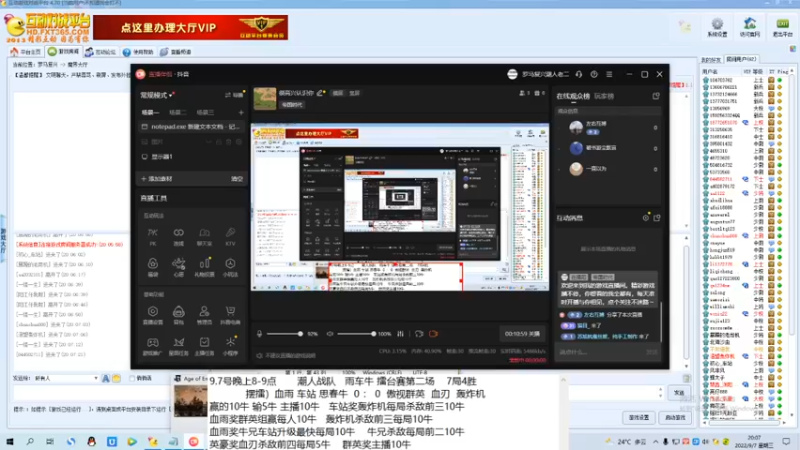Open the star chart task icon
The width and height of the screenshot is (800, 450).
click(179, 345)
